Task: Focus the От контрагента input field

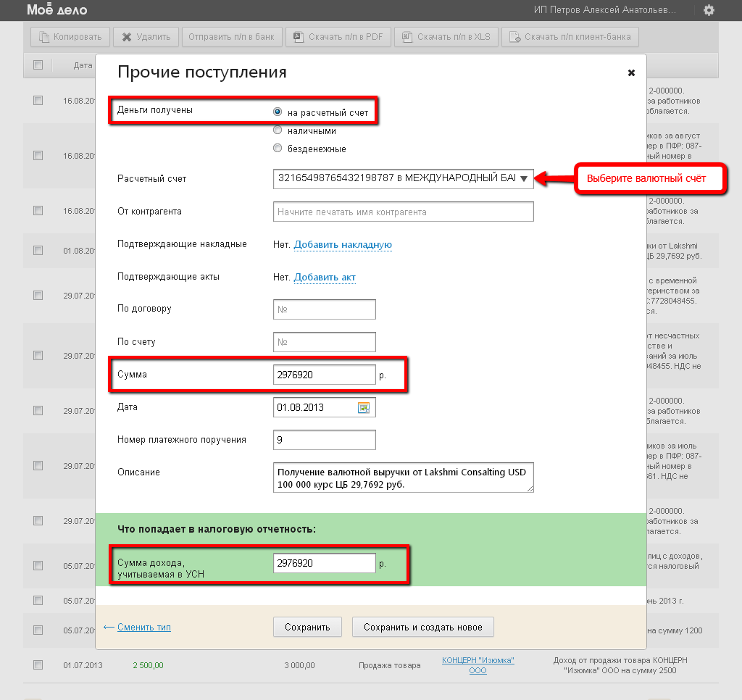Action: coord(403,212)
